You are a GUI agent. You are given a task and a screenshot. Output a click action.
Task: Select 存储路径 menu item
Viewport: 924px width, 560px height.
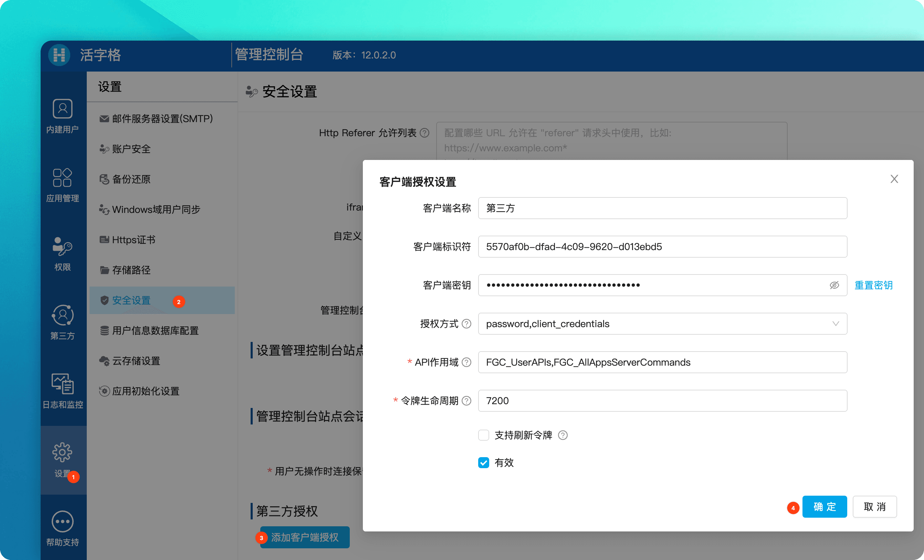click(x=162, y=270)
